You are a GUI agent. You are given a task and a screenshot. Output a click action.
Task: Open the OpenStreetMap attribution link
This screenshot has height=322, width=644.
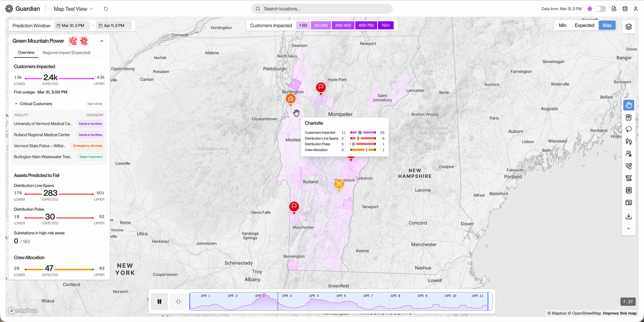584,314
